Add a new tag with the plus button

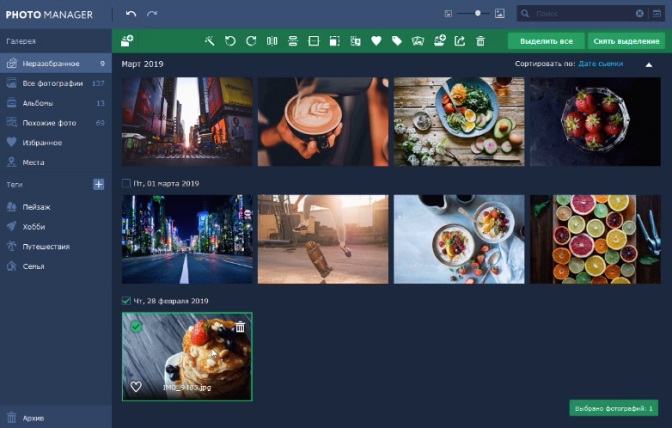pyautogui.click(x=99, y=184)
